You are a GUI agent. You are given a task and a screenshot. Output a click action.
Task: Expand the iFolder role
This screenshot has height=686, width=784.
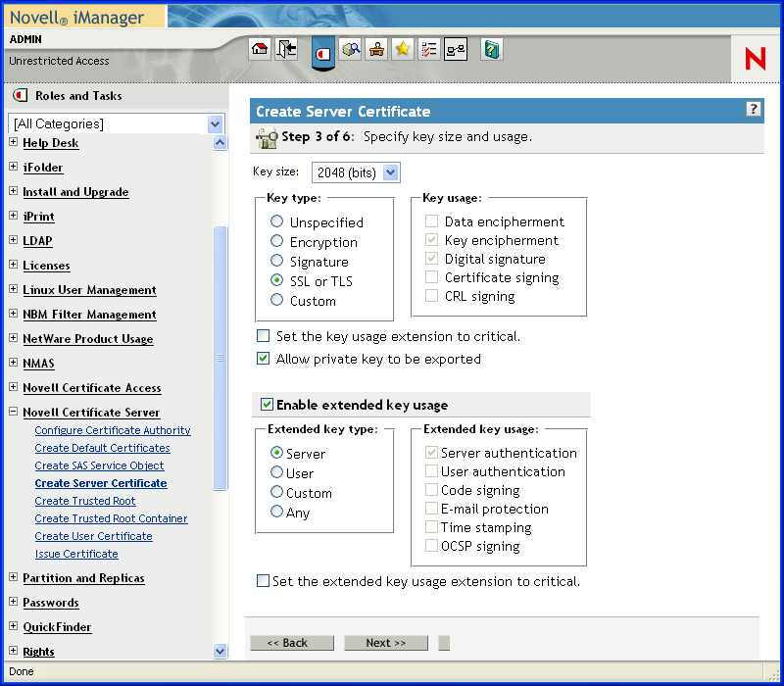coord(14,167)
